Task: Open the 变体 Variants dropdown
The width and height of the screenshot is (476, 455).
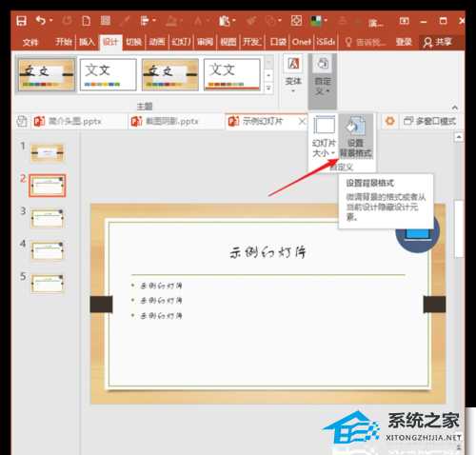Action: 293,75
